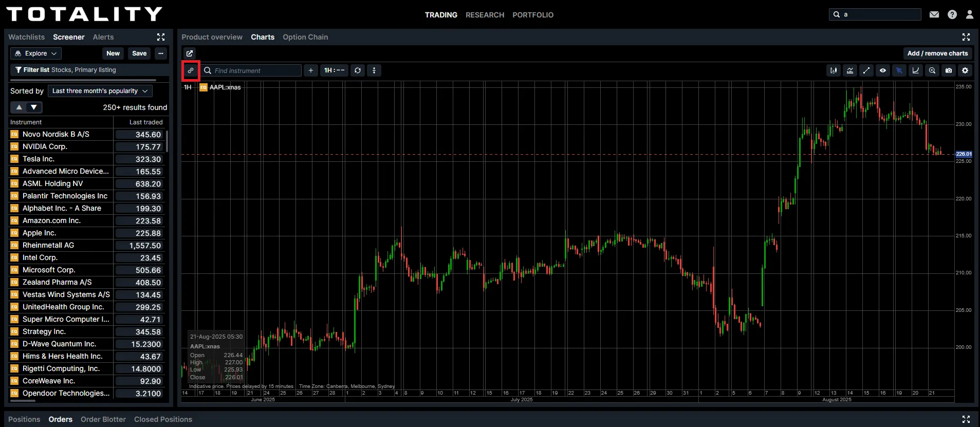Select Rheinmetall AG row
This screenshot has height=427, width=980.
pos(87,245)
